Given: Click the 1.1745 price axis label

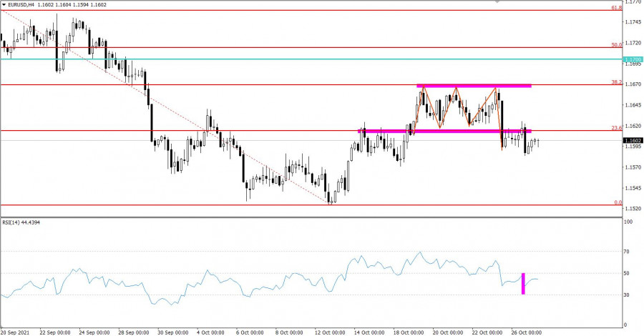Looking at the screenshot, I should [633, 22].
